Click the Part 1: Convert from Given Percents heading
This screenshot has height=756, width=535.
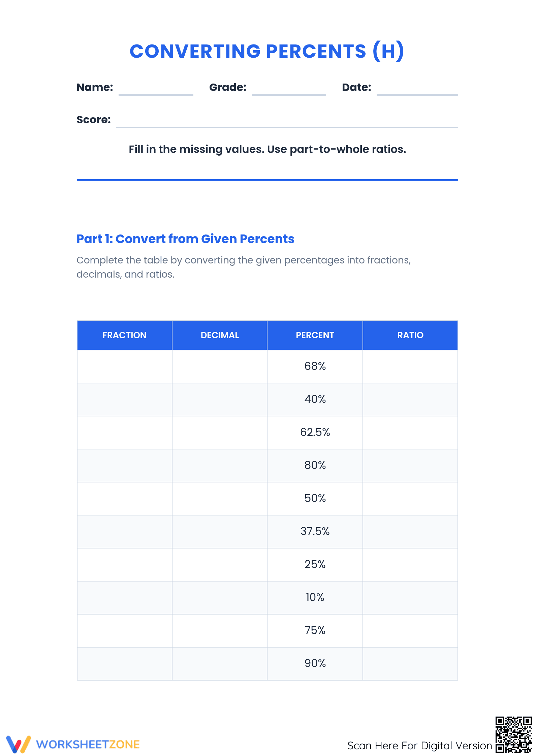[185, 239]
